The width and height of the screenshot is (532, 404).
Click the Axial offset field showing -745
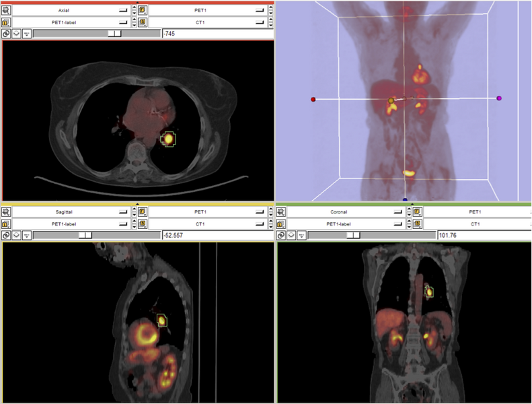coord(218,34)
